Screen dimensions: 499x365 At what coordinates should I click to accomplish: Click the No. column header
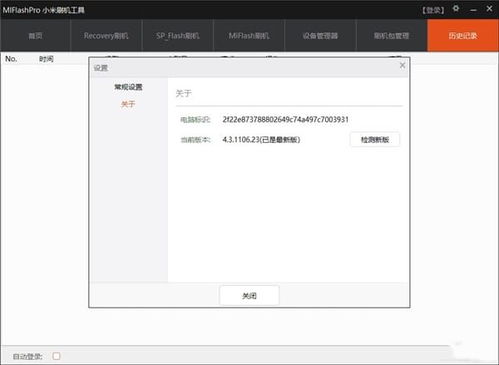[11, 59]
